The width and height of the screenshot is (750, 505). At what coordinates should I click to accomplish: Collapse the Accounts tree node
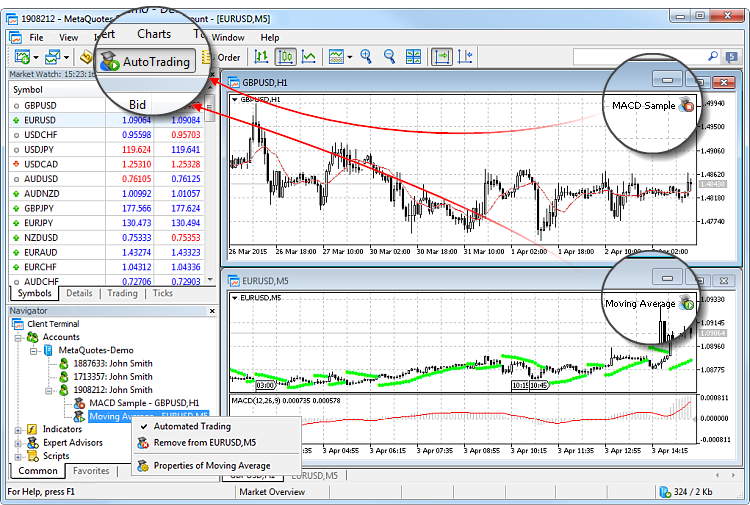(19, 338)
